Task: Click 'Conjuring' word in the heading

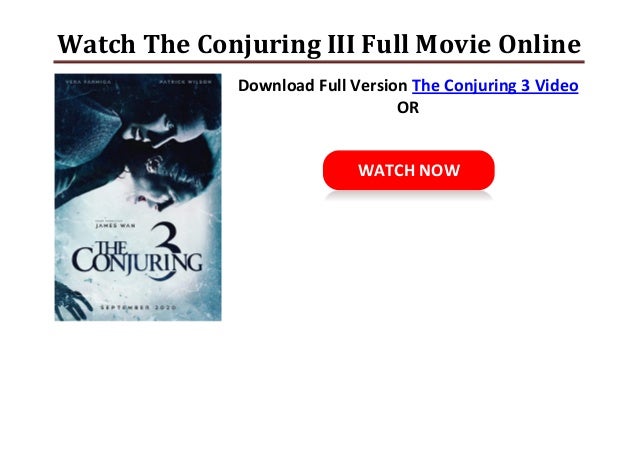Action: pyautogui.click(x=259, y=45)
